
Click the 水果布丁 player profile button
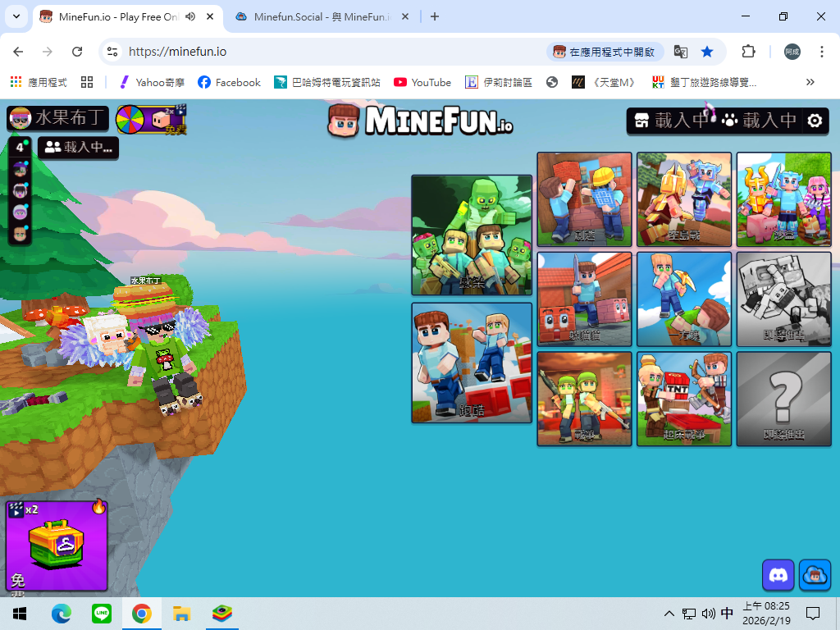click(x=58, y=118)
